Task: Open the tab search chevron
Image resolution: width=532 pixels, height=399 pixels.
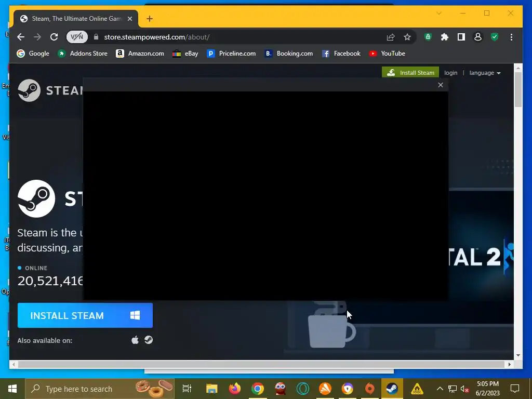Action: click(438, 13)
